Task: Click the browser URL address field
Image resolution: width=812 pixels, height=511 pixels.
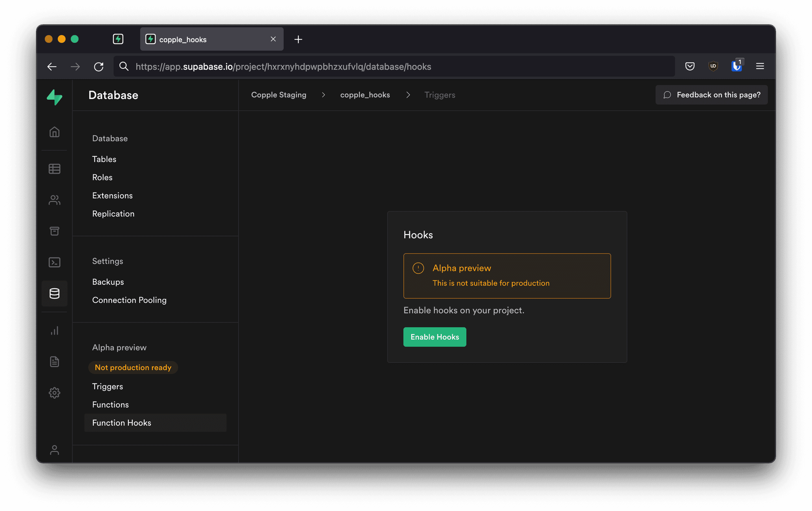Action: [x=394, y=67]
